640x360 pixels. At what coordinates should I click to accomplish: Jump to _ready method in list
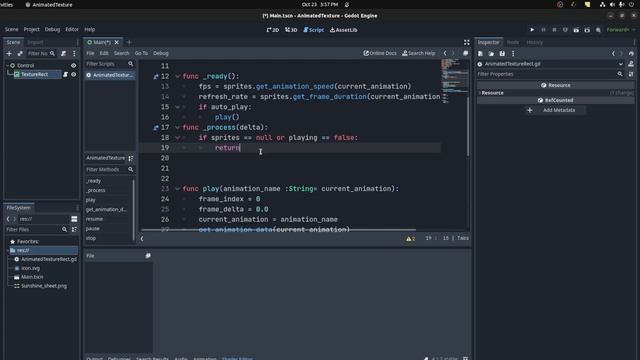(x=93, y=181)
